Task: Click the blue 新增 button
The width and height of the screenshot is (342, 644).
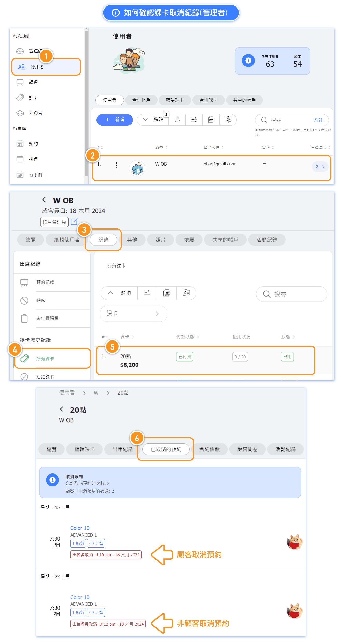Action: point(115,120)
